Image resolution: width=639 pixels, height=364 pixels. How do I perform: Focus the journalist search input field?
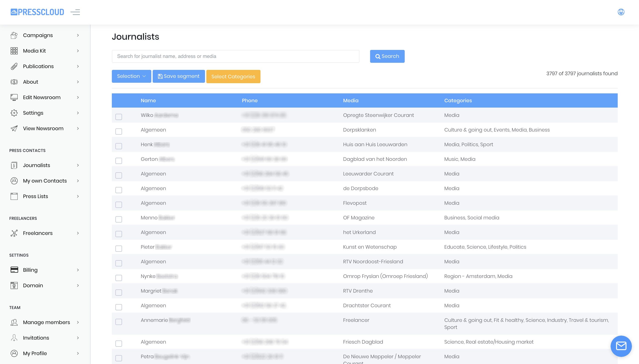[x=235, y=56]
